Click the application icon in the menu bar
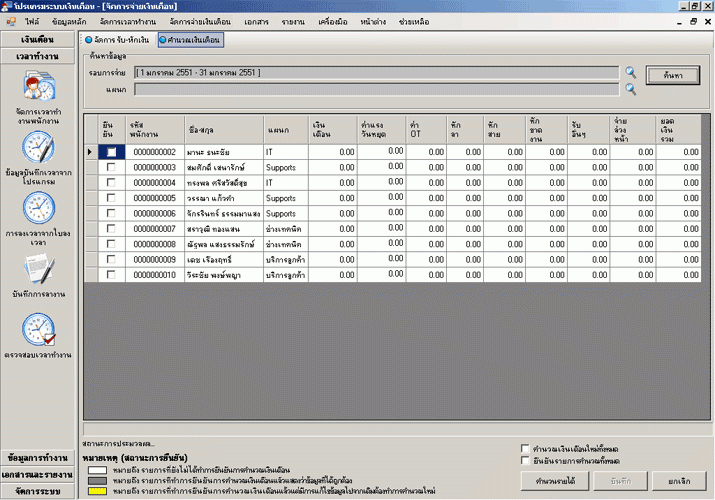 [x=10, y=21]
